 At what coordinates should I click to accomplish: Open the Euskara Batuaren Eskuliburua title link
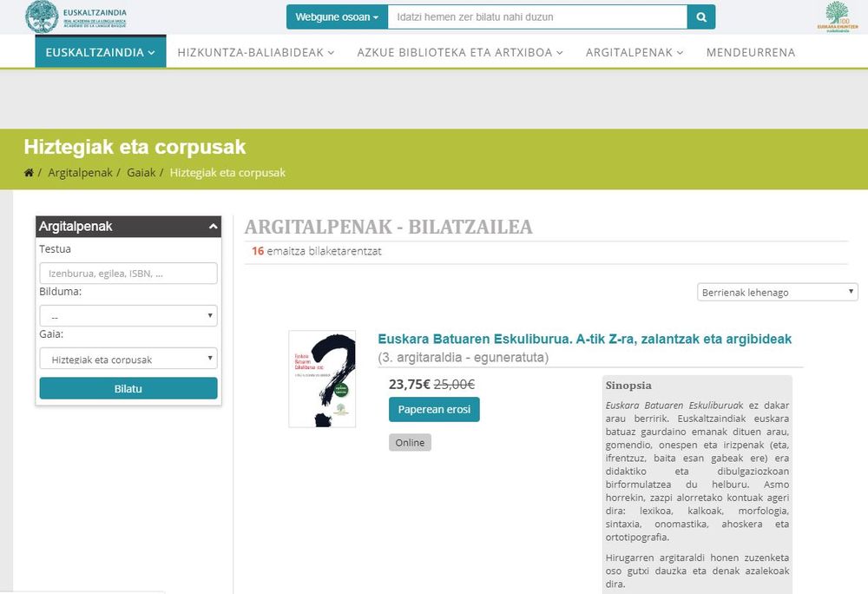(x=584, y=339)
